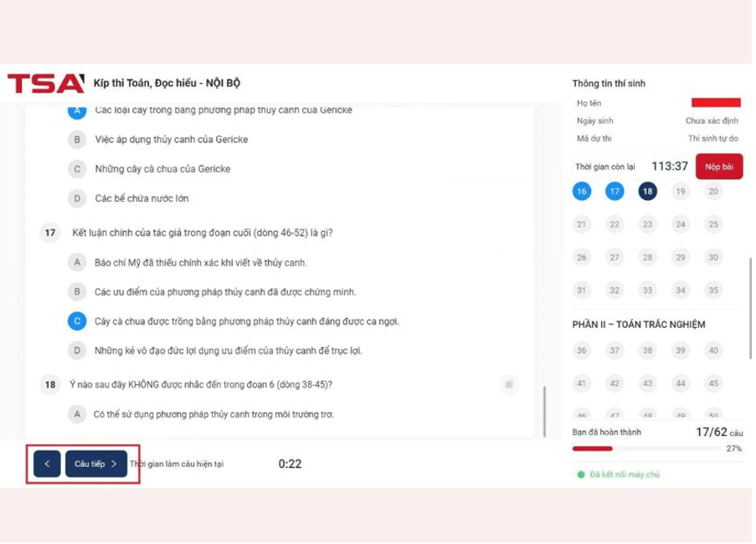This screenshot has width=756, height=544.
Task: Choose option B 'Việc áp dụng thủy canh của Gericke'
Action: (x=76, y=139)
